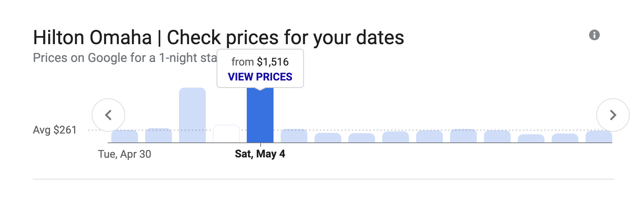Screen dimensions: 644x198
Task: Open the VIEW PRICES link
Action: tap(260, 77)
